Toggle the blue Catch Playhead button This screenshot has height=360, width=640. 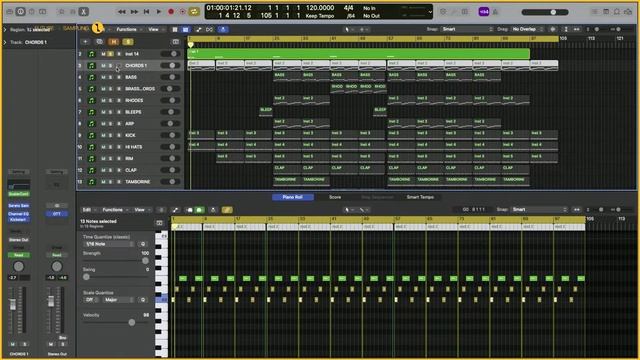pyautogui.click(x=223, y=29)
